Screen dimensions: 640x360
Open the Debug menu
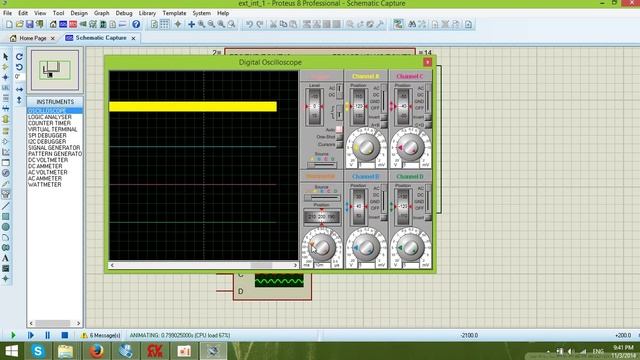coord(124,13)
